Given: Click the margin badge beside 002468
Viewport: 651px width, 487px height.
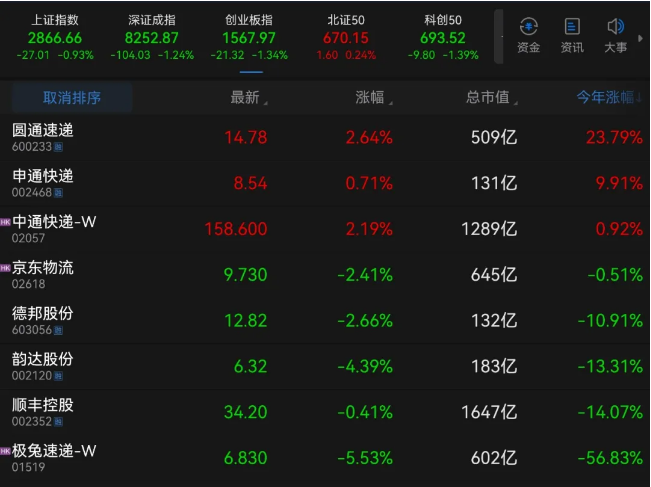Looking at the screenshot, I should click(x=58, y=193).
